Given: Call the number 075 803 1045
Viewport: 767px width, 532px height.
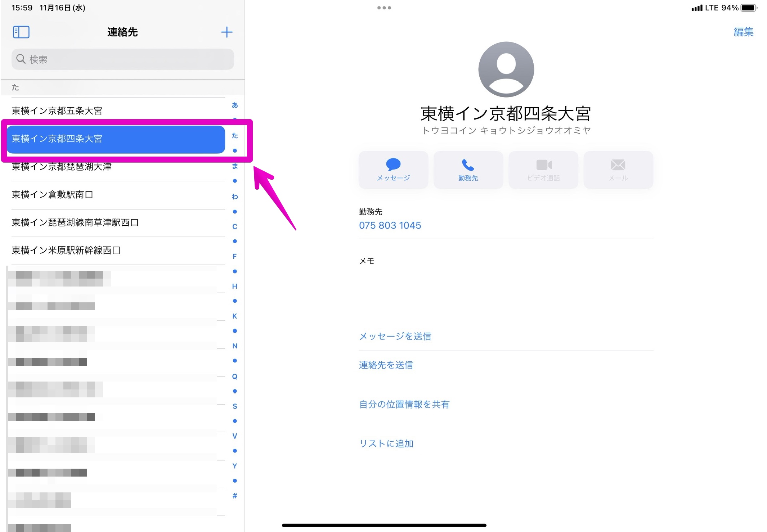Looking at the screenshot, I should [390, 225].
